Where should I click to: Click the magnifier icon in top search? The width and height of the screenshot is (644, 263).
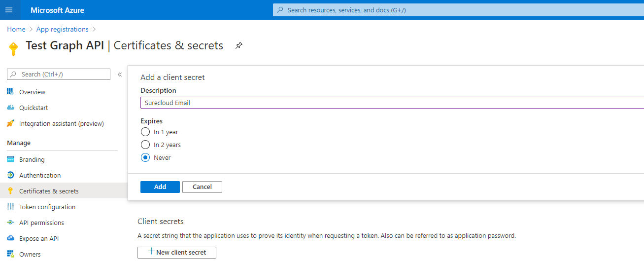coord(280,10)
